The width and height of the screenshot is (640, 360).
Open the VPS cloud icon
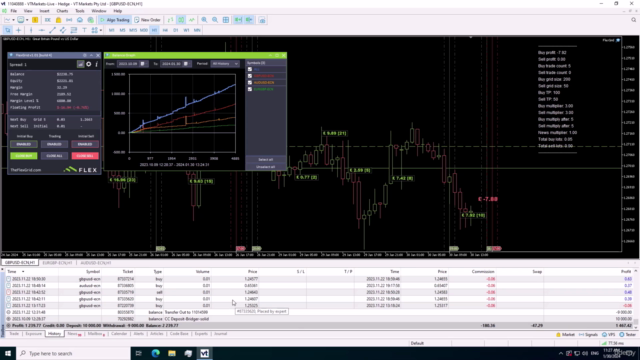[80, 20]
